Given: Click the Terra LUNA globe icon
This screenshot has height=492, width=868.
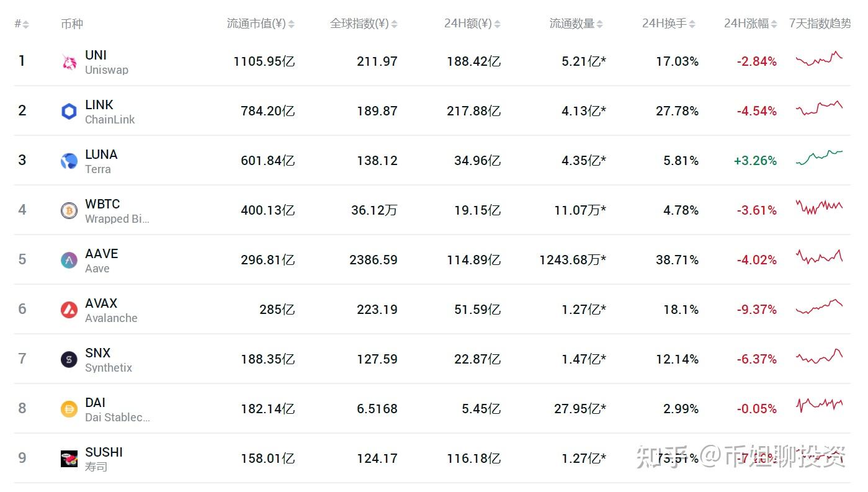Looking at the screenshot, I should coord(69,161).
